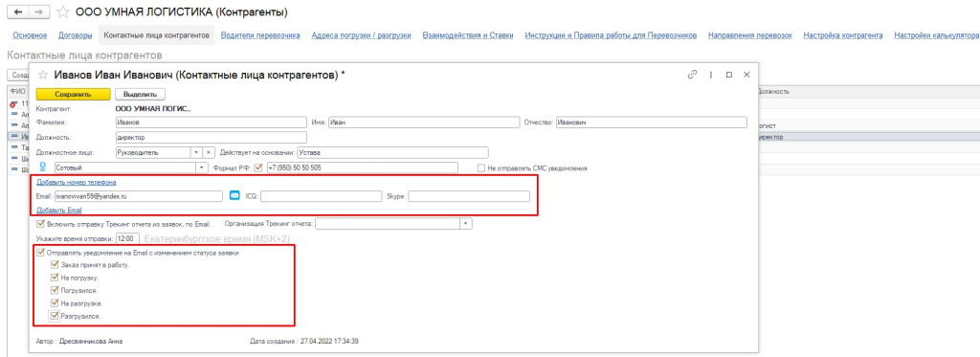This screenshot has width=980, height=357.
Task: Close the Иванов Иван Иванович dialog
Action: (x=746, y=74)
